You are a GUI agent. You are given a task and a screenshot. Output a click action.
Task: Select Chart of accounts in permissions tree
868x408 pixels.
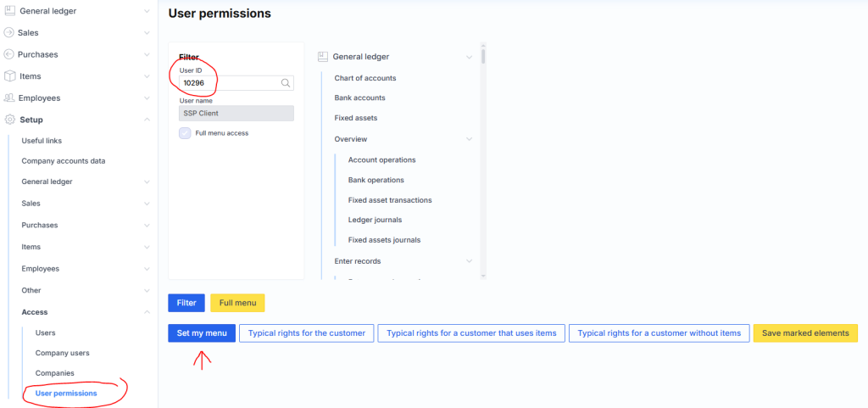[x=364, y=78]
